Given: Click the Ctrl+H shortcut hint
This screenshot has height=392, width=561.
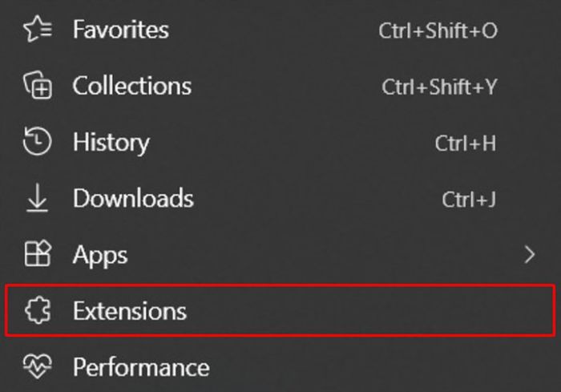Looking at the screenshot, I should click(x=466, y=143).
